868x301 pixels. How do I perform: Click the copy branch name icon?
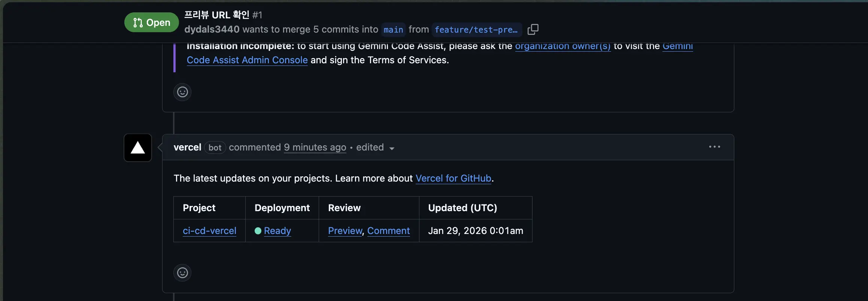532,30
